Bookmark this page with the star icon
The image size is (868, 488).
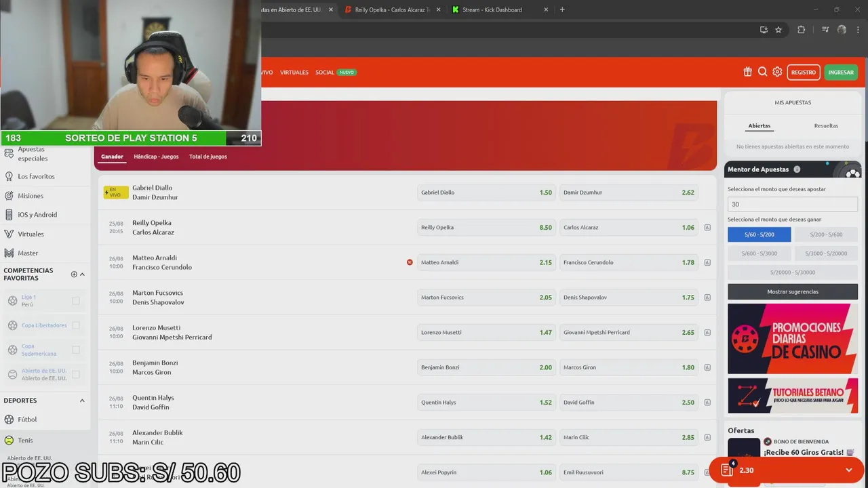[778, 30]
